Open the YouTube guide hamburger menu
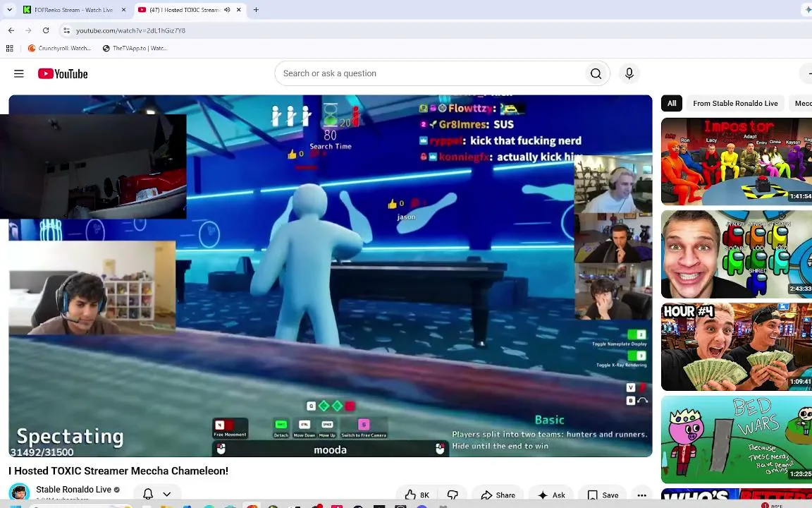Screen dimensions: 812x508 pos(18,73)
